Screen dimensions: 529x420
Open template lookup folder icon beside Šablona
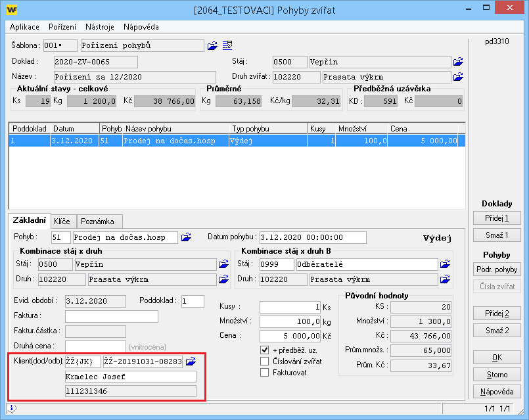pyautogui.click(x=212, y=45)
